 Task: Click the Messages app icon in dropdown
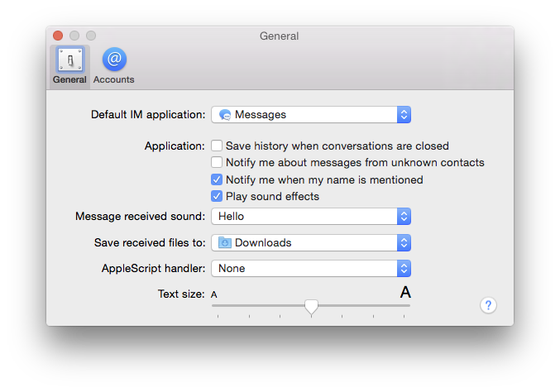(225, 115)
